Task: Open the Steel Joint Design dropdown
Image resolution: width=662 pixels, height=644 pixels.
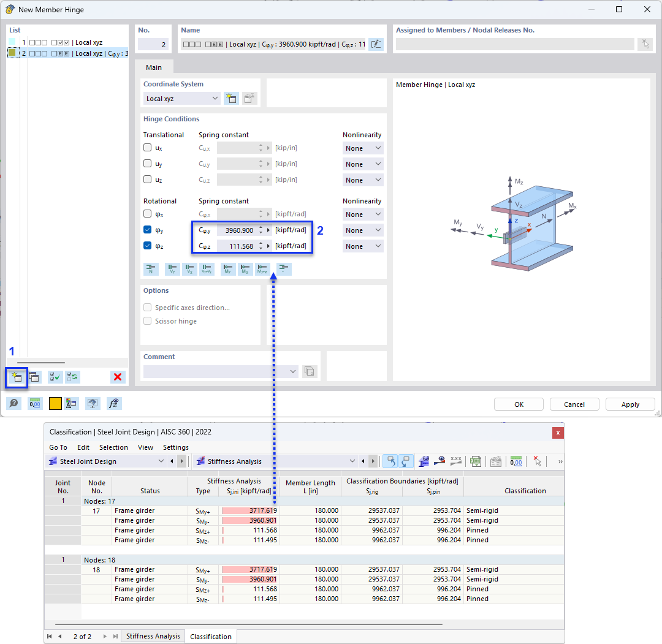Action: pyautogui.click(x=105, y=461)
